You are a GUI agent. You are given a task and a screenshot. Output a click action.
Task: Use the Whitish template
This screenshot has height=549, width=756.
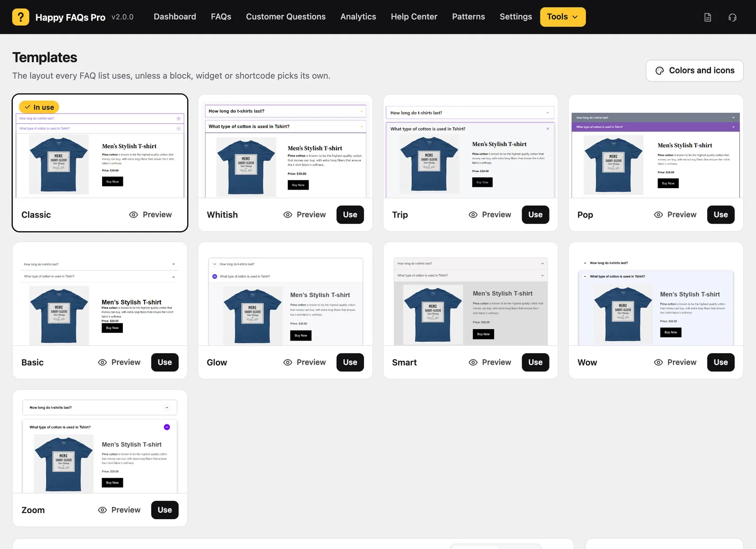point(350,215)
